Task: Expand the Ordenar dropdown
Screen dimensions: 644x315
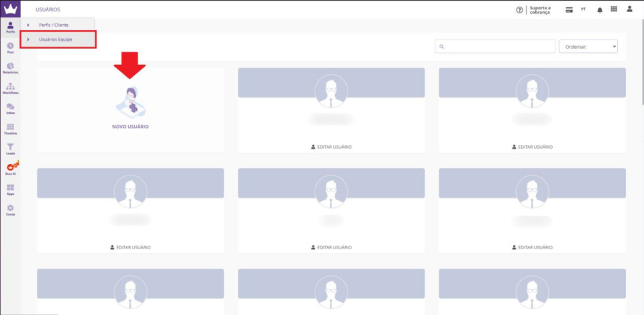Action: pyautogui.click(x=588, y=46)
